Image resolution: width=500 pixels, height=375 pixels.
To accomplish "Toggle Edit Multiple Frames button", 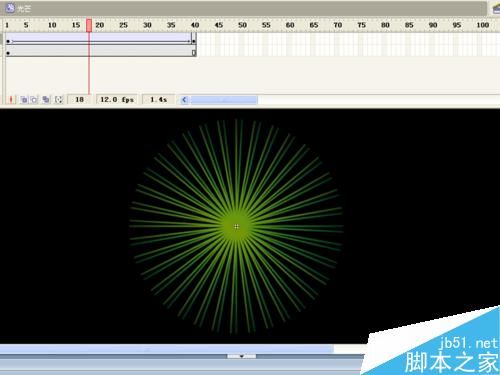I will [x=46, y=99].
